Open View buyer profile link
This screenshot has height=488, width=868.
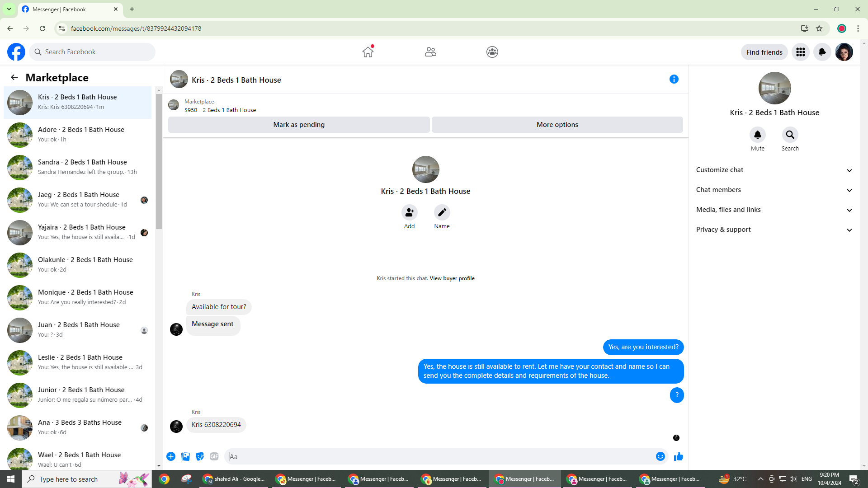pos(452,278)
